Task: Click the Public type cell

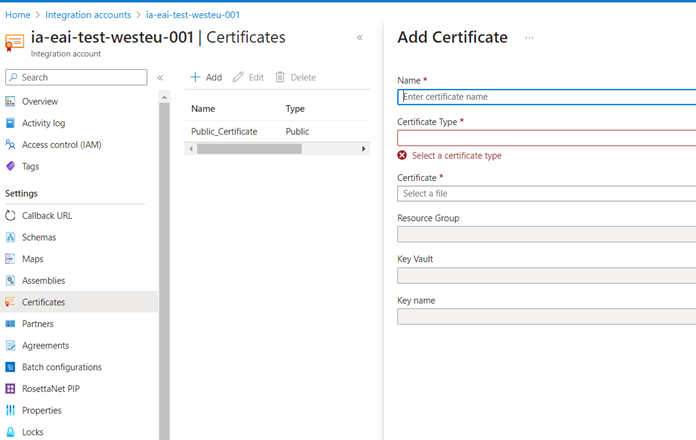Action: pos(297,131)
